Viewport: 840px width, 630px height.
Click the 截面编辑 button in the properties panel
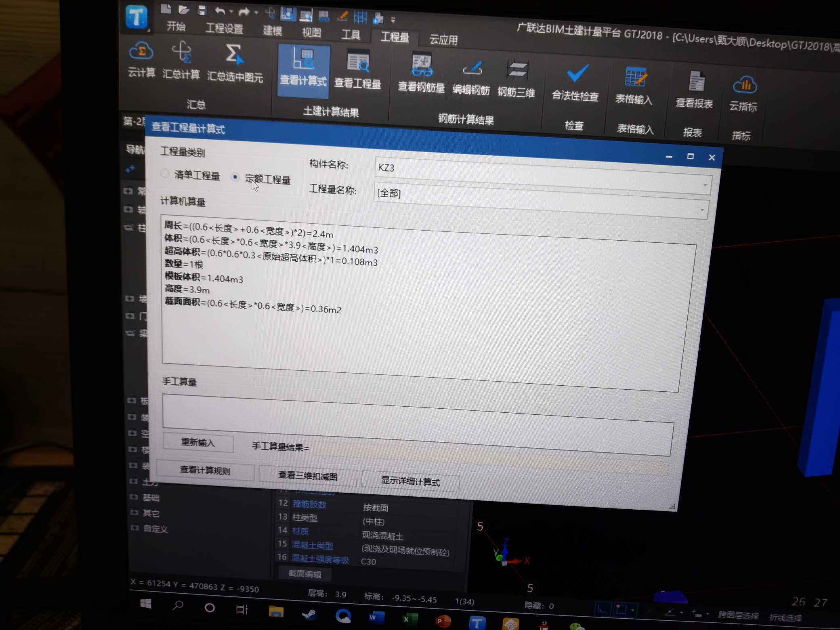(304, 574)
